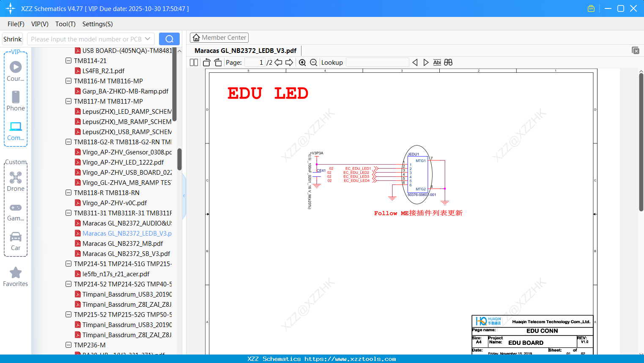Find previous lookup match

[x=415, y=63]
